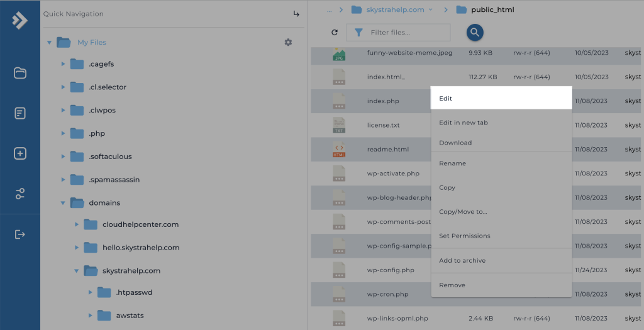This screenshot has height=330, width=644.
Task: Click the blue search magnifier button
Action: click(x=475, y=33)
